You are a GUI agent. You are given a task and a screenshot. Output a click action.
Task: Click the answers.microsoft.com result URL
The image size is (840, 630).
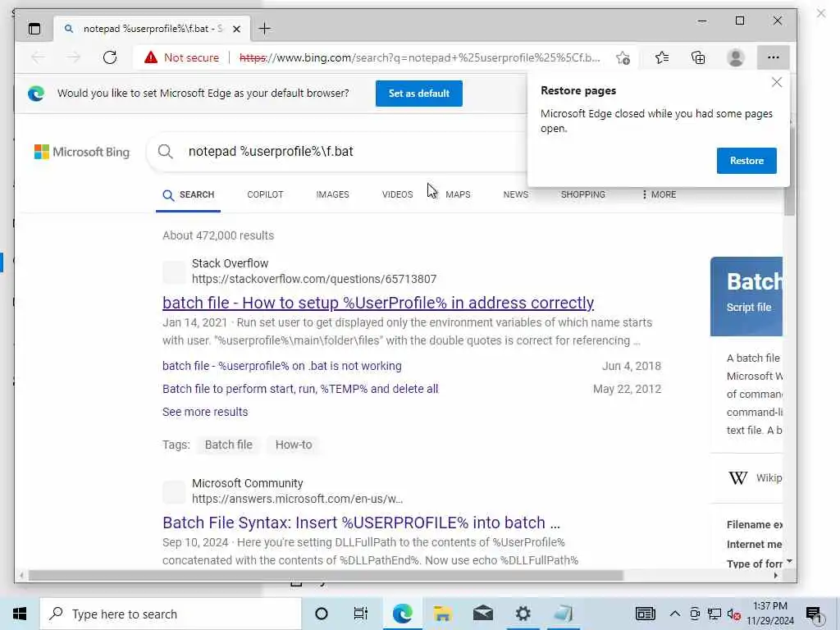tap(297, 499)
